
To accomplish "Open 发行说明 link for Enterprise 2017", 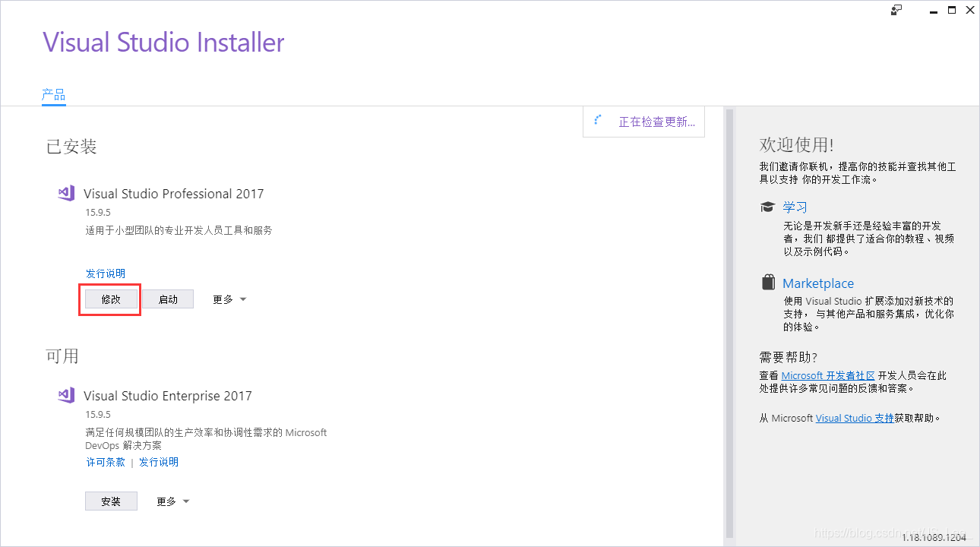I will tap(159, 462).
